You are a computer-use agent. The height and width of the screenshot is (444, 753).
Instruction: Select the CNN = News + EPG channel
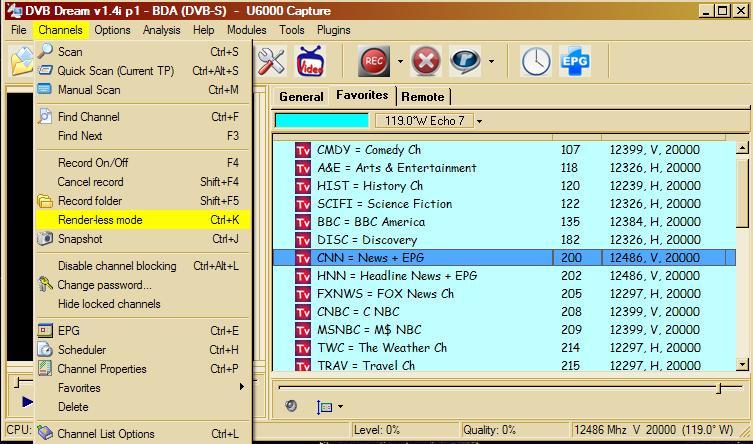pyautogui.click(x=504, y=258)
